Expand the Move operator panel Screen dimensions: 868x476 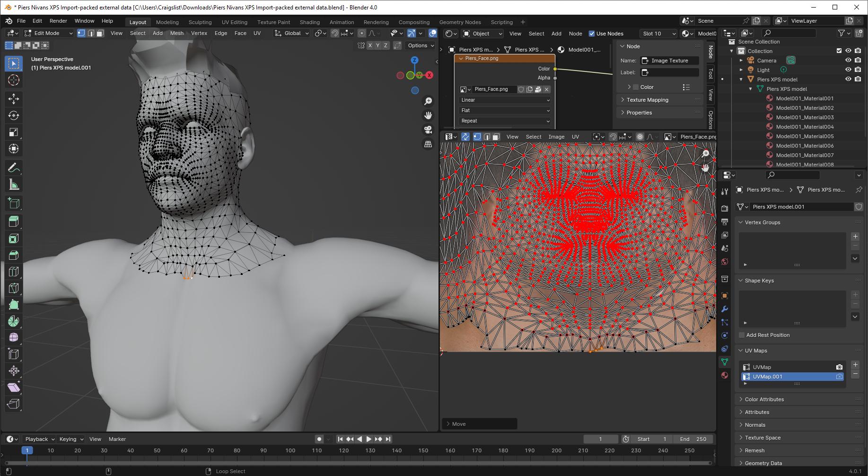tap(479, 424)
